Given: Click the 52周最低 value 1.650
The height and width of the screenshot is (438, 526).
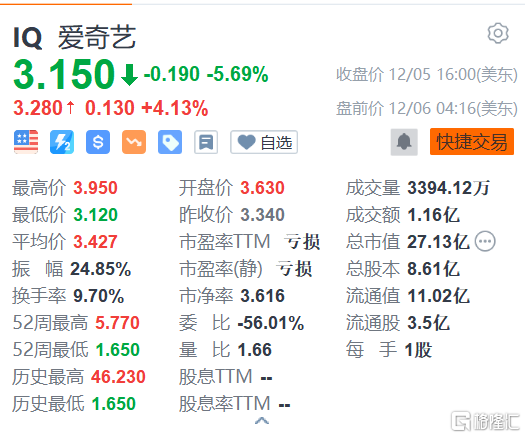Looking at the screenshot, I should tap(118, 350).
